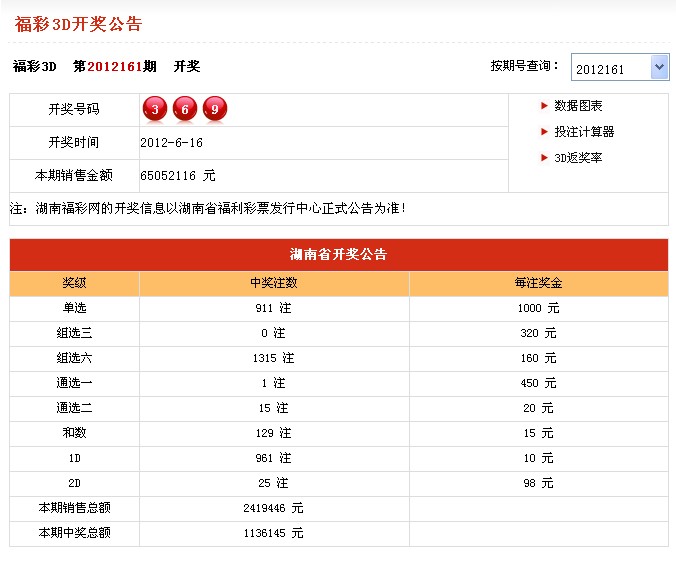Click the 2D prize row label
676x563 pixels.
(75, 483)
